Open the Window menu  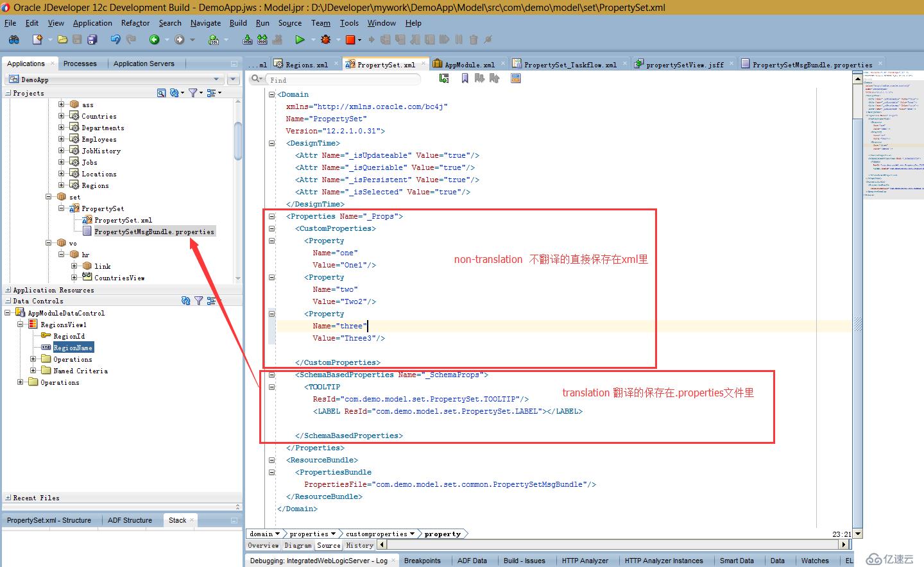382,23
